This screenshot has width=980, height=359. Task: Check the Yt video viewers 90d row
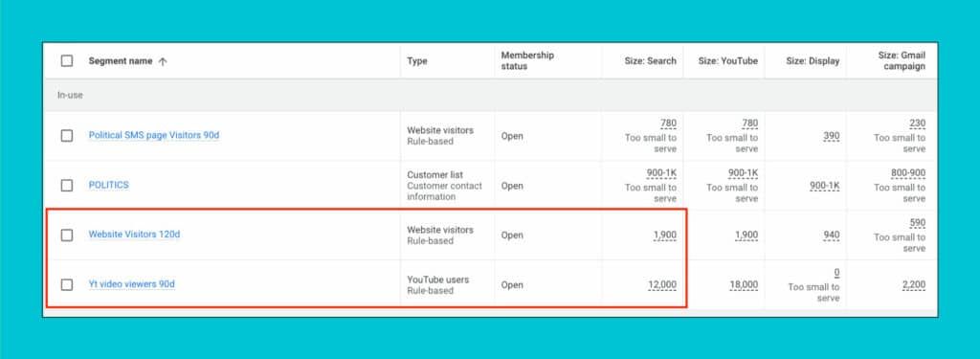(67, 284)
